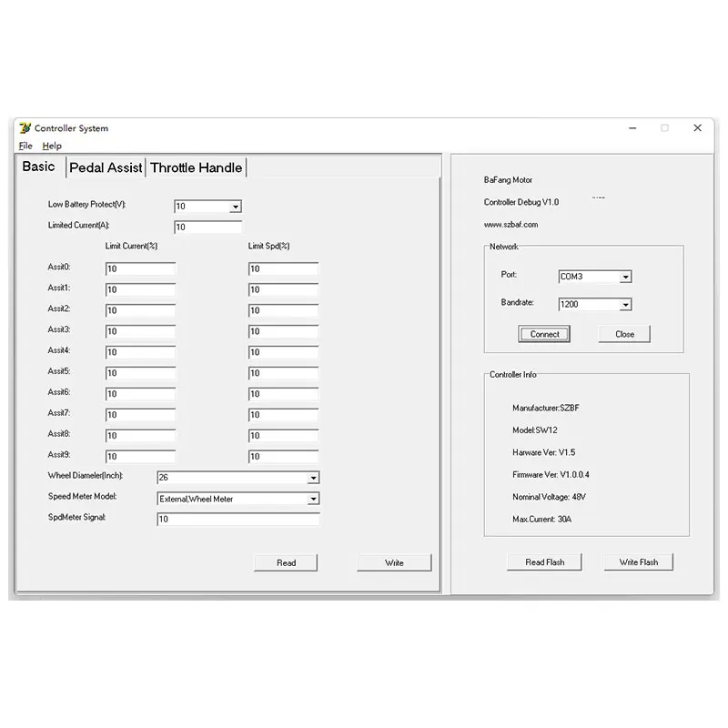Viewport: 728px width, 728px height.
Task: Expand the Wheel Diameter(Inch) dropdown
Action: (313, 478)
